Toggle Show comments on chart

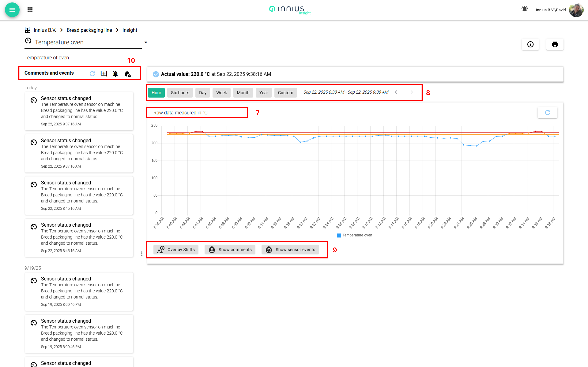[x=230, y=250]
